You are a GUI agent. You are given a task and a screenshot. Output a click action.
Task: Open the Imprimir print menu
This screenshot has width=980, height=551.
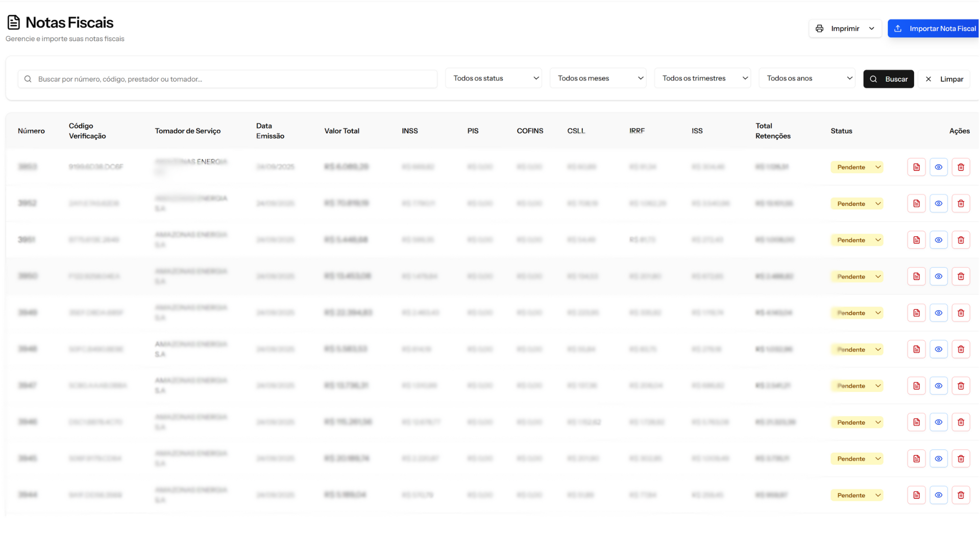(845, 29)
